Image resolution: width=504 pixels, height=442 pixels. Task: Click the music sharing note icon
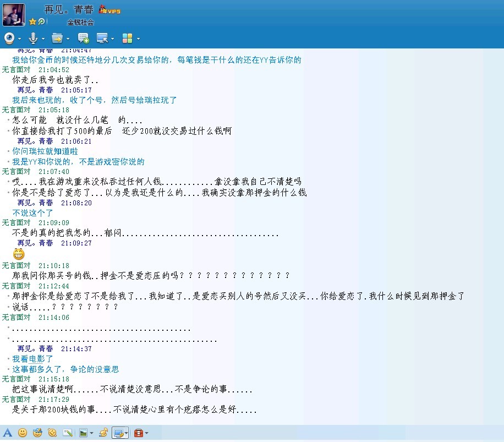pos(103,433)
